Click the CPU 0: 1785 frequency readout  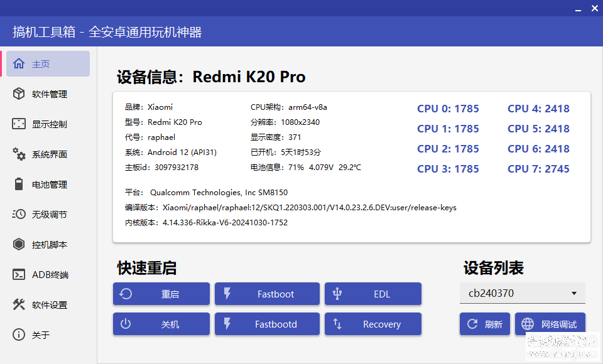pyautogui.click(x=448, y=109)
